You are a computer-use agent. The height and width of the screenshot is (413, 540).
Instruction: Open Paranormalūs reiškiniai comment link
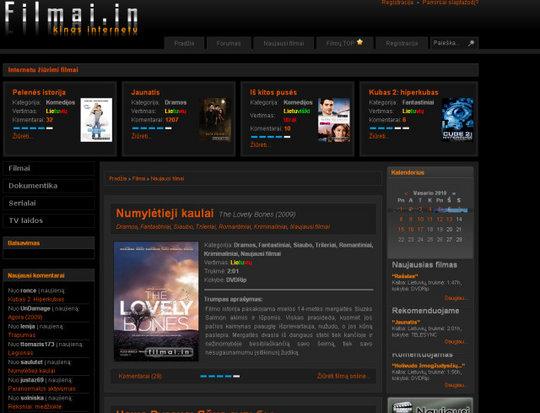point(42,389)
